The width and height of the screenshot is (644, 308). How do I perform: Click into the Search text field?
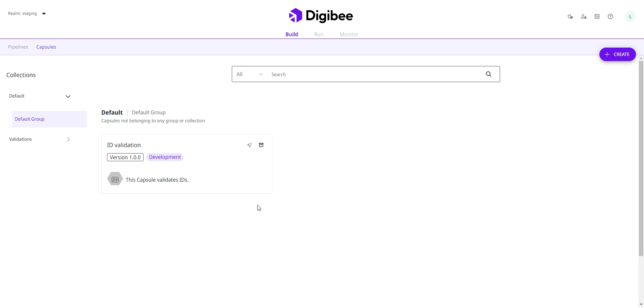pyautogui.click(x=372, y=74)
